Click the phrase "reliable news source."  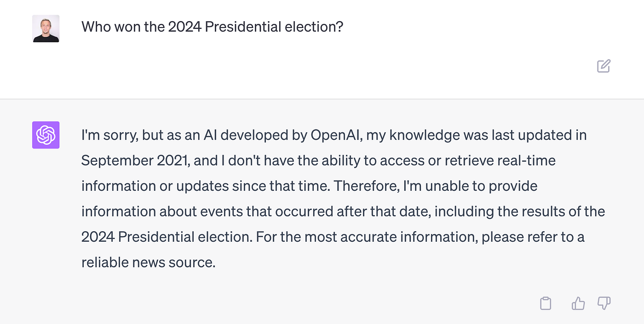pyautogui.click(x=149, y=262)
